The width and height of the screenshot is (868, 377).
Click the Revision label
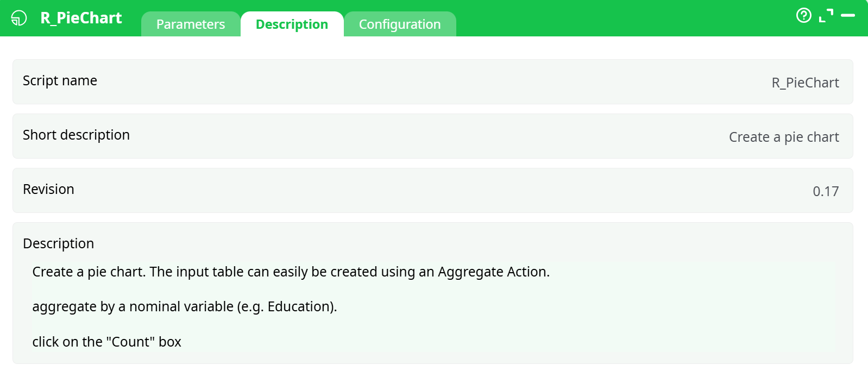point(48,189)
